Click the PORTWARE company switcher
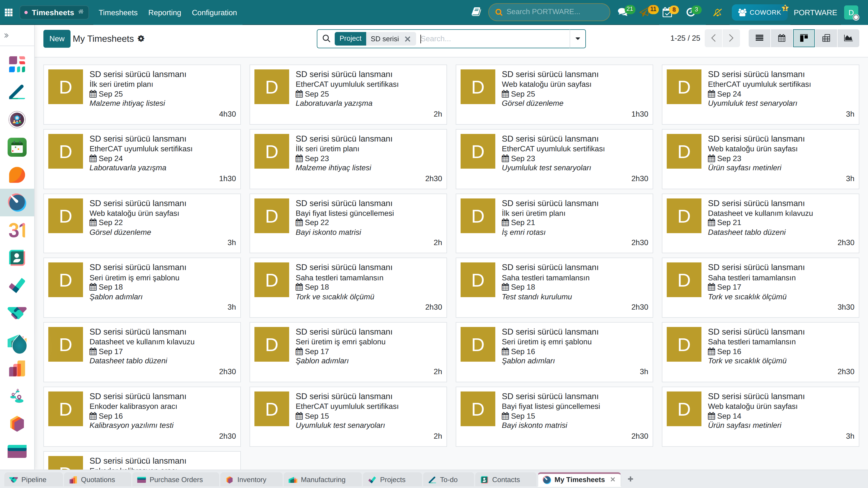This screenshot has width=868, height=488. [x=815, y=12]
